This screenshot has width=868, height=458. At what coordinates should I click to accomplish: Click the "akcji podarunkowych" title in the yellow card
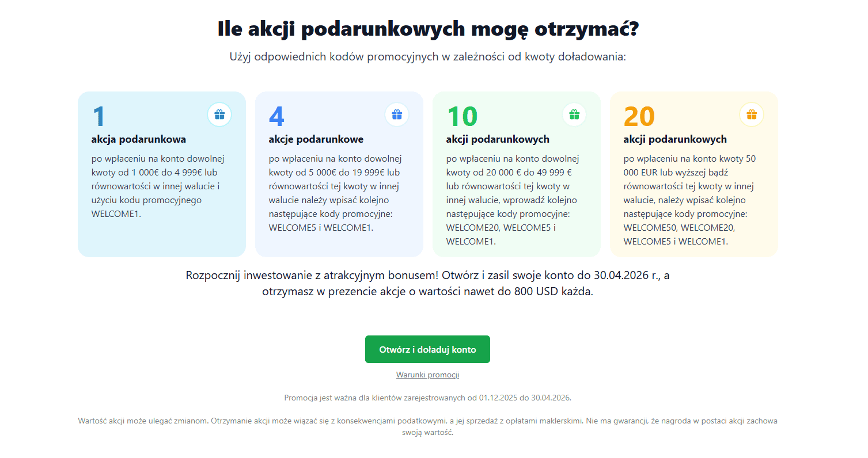(x=675, y=139)
